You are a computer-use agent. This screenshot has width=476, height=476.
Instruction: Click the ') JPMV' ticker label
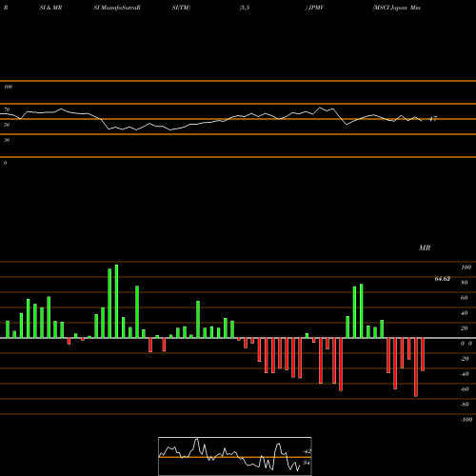(314, 8)
